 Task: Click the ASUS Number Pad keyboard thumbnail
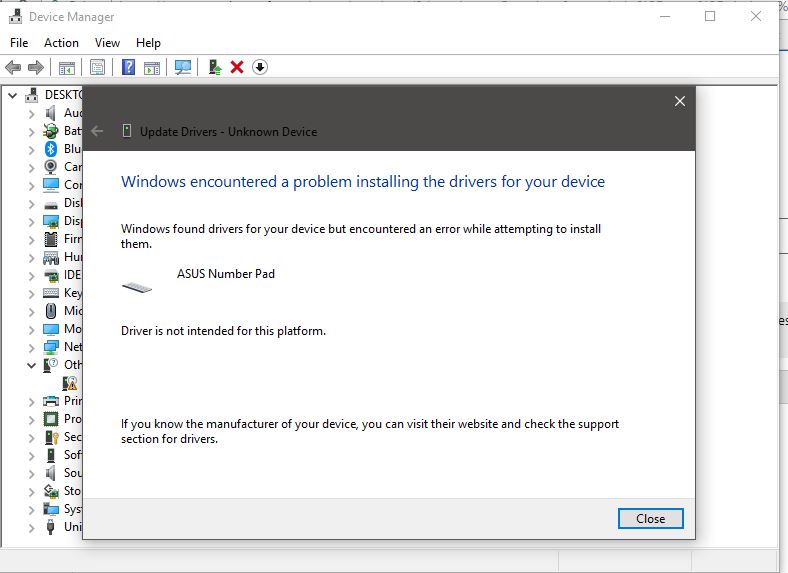tap(137, 288)
